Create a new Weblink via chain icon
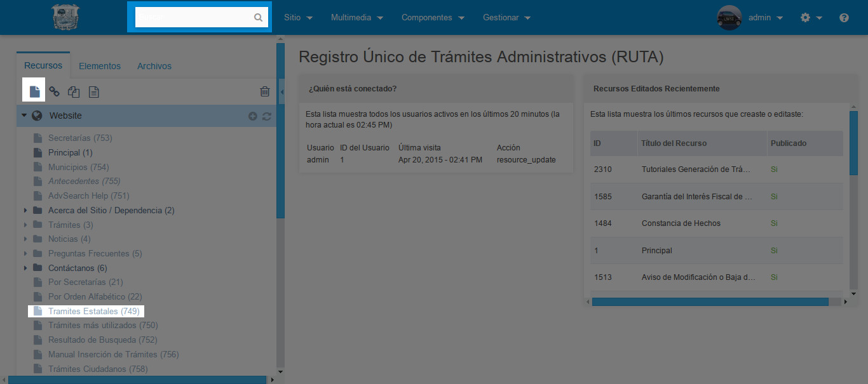This screenshot has height=384, width=868. pyautogui.click(x=55, y=91)
